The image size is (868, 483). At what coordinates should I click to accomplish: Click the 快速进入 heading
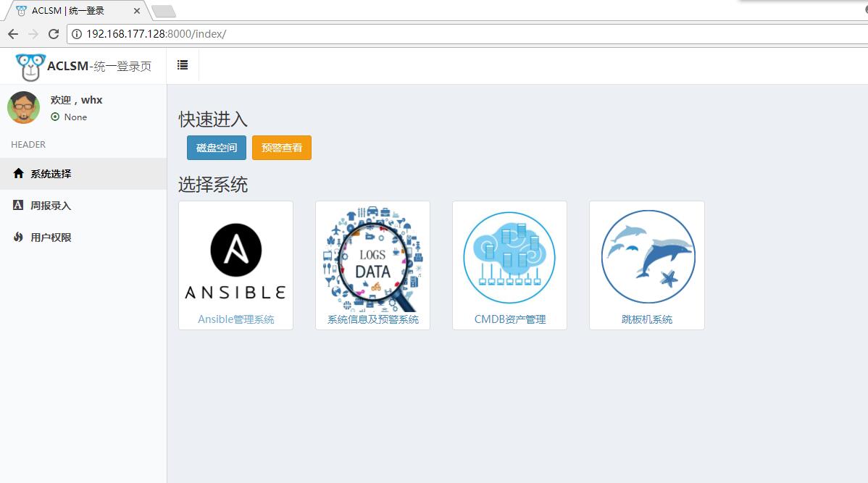click(x=212, y=119)
